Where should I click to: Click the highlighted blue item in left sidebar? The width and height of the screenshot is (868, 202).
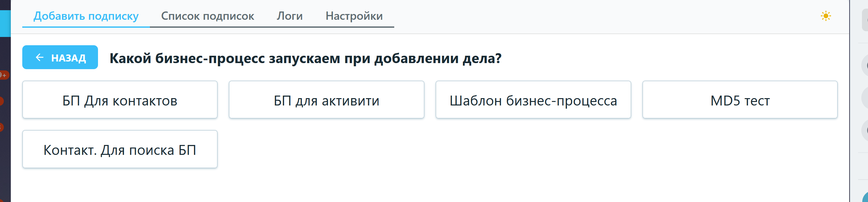click(x=5, y=23)
